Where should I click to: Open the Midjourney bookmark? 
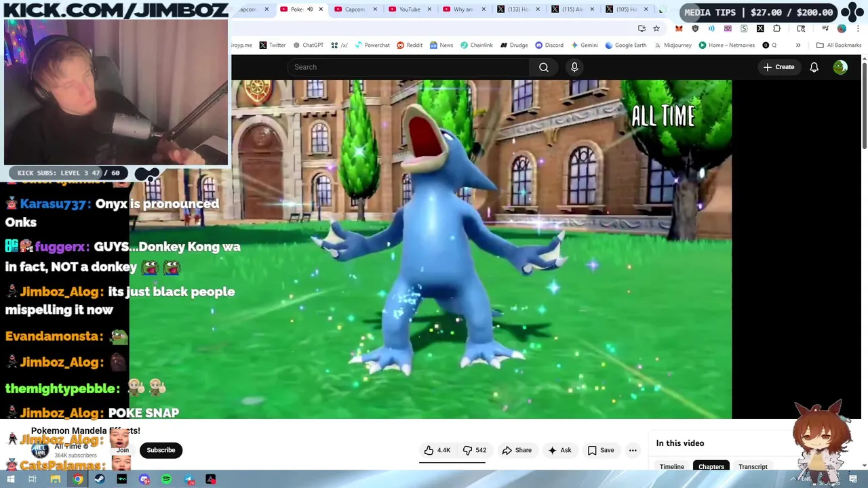click(x=672, y=45)
